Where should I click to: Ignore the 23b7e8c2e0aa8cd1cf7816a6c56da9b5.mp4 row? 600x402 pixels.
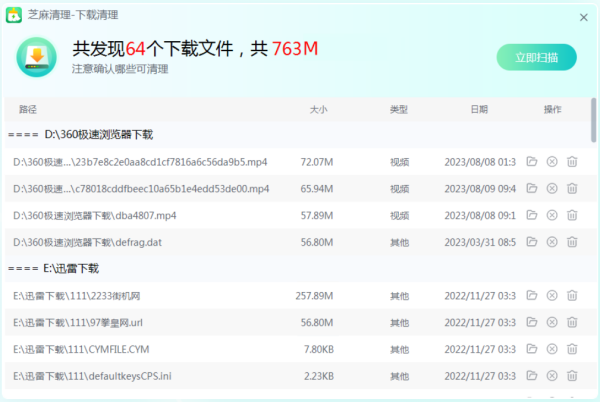click(x=552, y=162)
